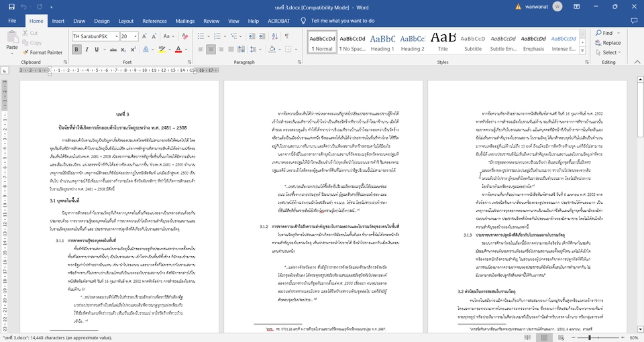Viewport: 644px width, 342px height.
Task: Adjust the zoom slider in status bar
Action: click(x=590, y=337)
